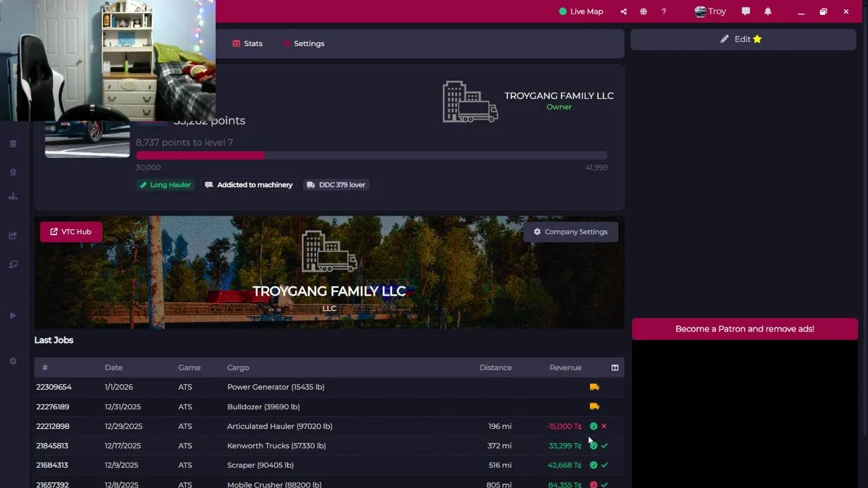This screenshot has width=868, height=488.
Task: Click revenue value 42,668 T¢
Action: [565, 465]
